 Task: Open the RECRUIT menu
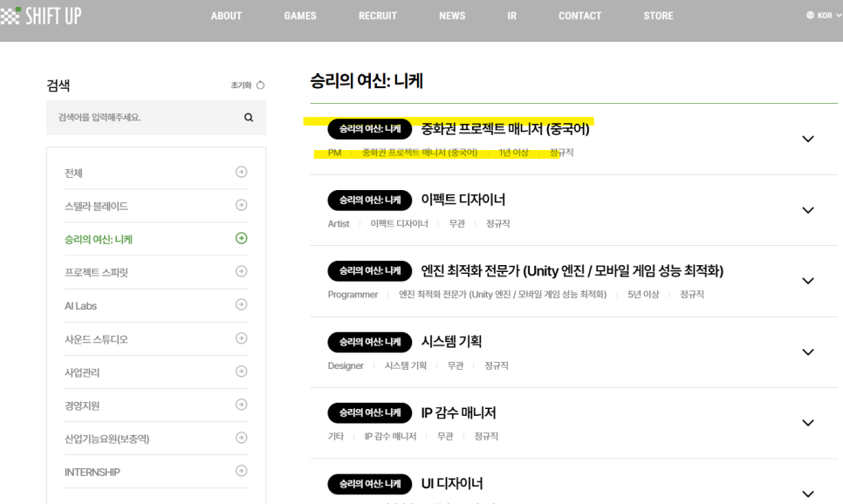377,16
